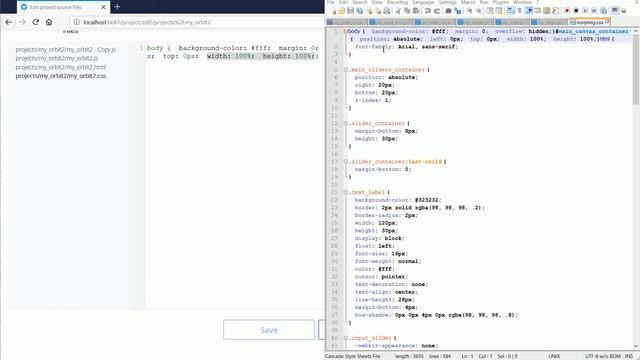Click the Undo arrow in Notepad++ toolbar

click(428, 11)
